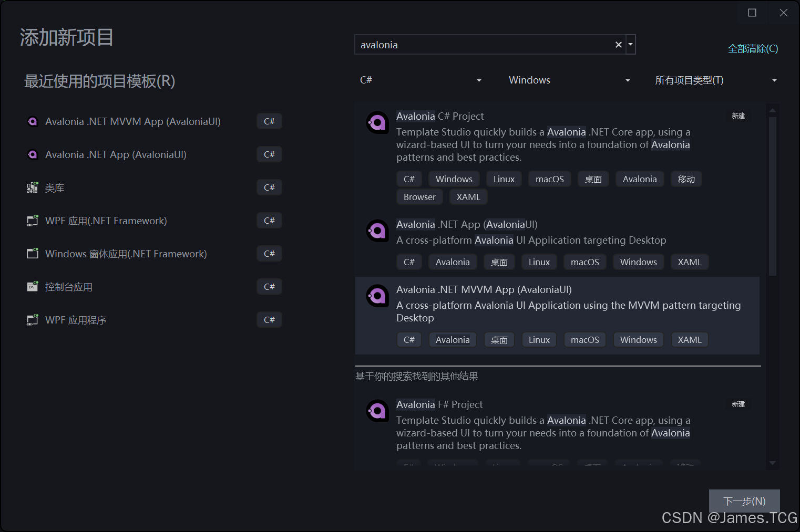Click XAML tag under Avalonia C# Project

pyautogui.click(x=468, y=197)
